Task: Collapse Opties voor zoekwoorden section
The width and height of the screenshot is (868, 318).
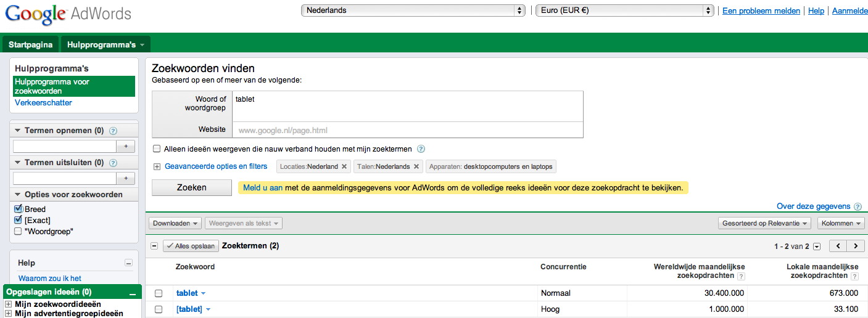Action: coord(17,195)
